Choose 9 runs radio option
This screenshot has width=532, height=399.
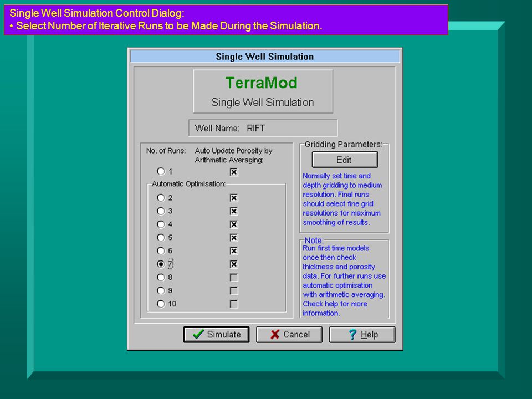[x=161, y=290]
